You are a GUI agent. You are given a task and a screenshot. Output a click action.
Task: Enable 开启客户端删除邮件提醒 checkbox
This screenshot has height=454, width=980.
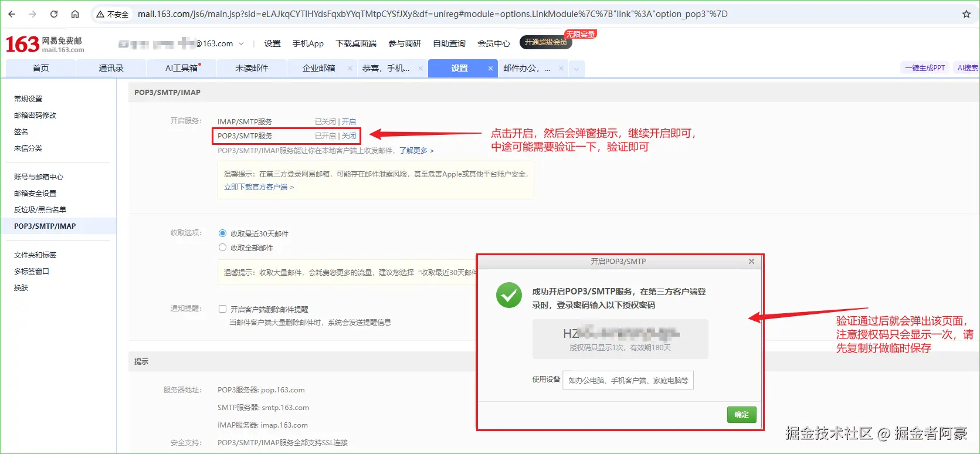(222, 309)
